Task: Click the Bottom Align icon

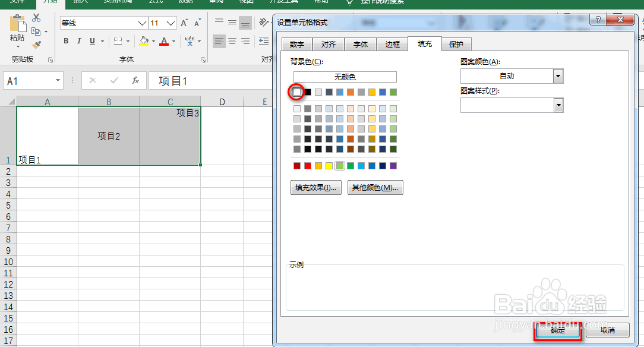Action: 245,23
